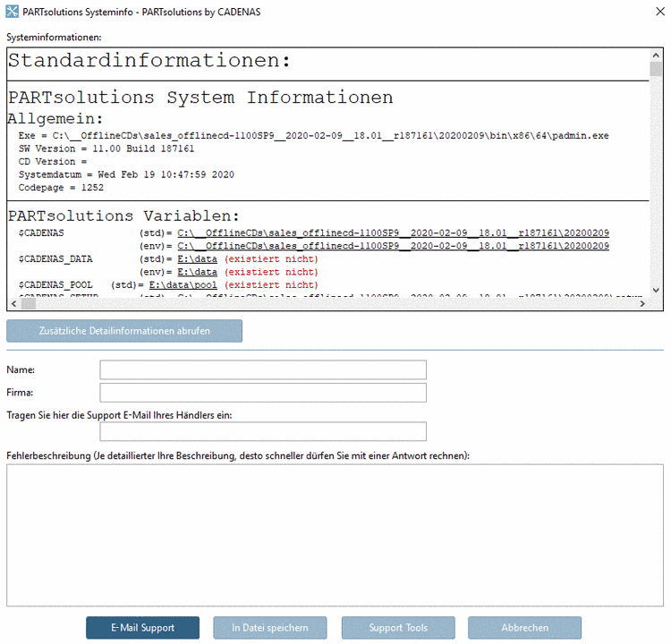Click 'PARTsolutions System Informationen' heading
This screenshot has width=671, height=644.
click(x=200, y=97)
